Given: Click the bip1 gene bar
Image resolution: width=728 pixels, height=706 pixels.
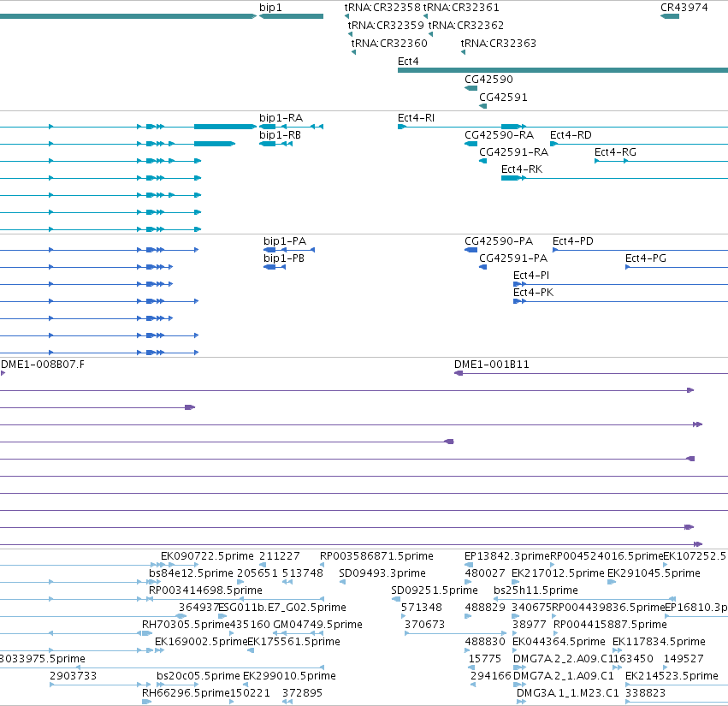Looking at the screenshot, I should click(x=291, y=16).
